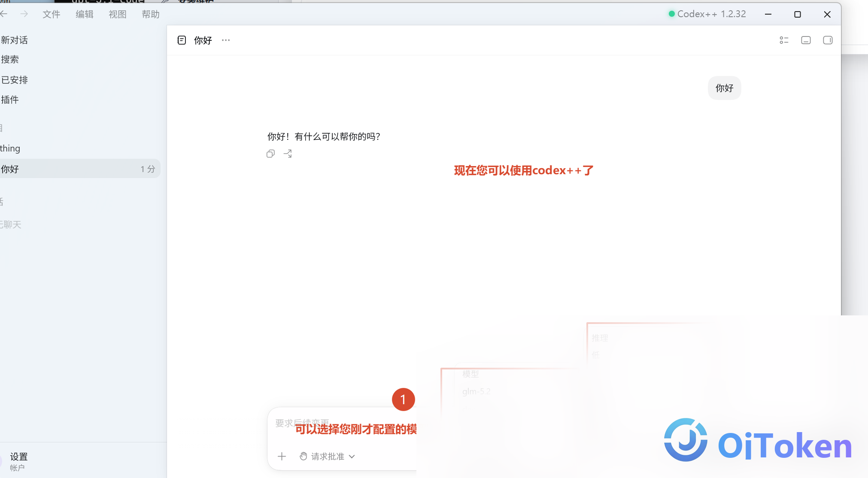The width and height of the screenshot is (868, 478).
Task: Open the File (文件) menu
Action: click(x=51, y=14)
